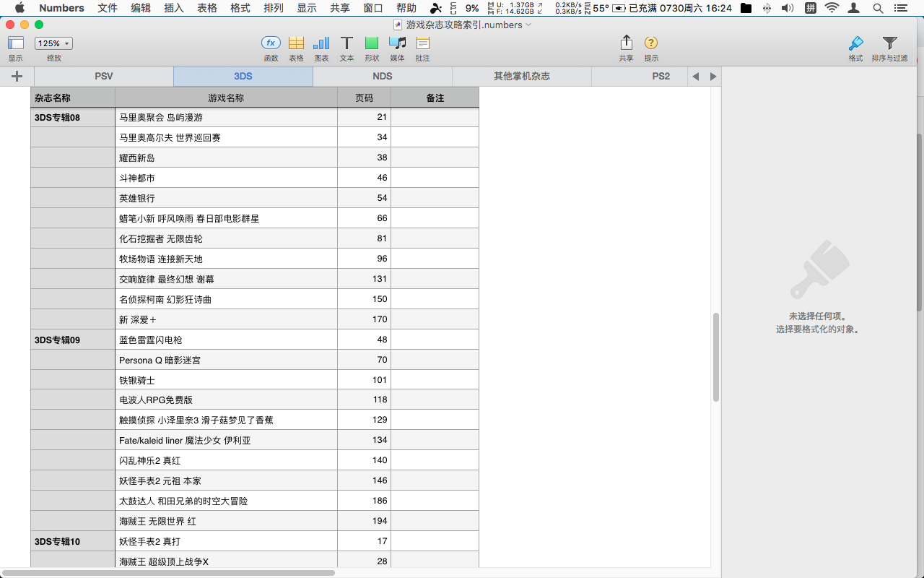The width and height of the screenshot is (924, 578).
Task: Select the Fate/kaleid liner 魔法少女 伊利亚 cell
Action: tap(226, 440)
